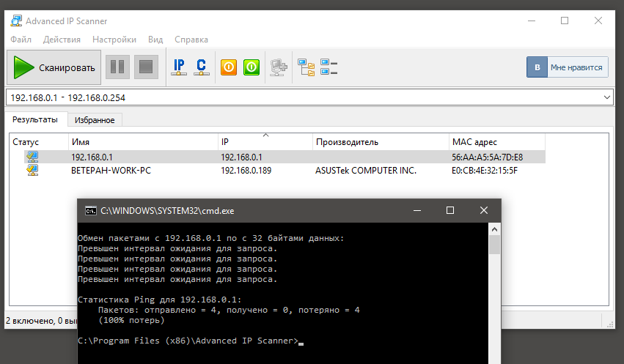Viewport: 624px width, 364px height.
Task: Click the remote desktop computer icon
Action: [278, 67]
